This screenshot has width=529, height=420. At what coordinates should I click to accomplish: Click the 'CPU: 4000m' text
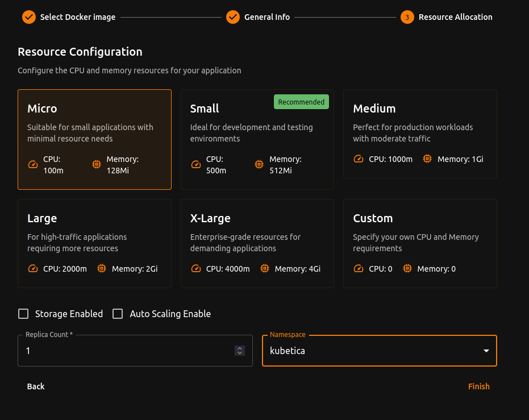228,269
